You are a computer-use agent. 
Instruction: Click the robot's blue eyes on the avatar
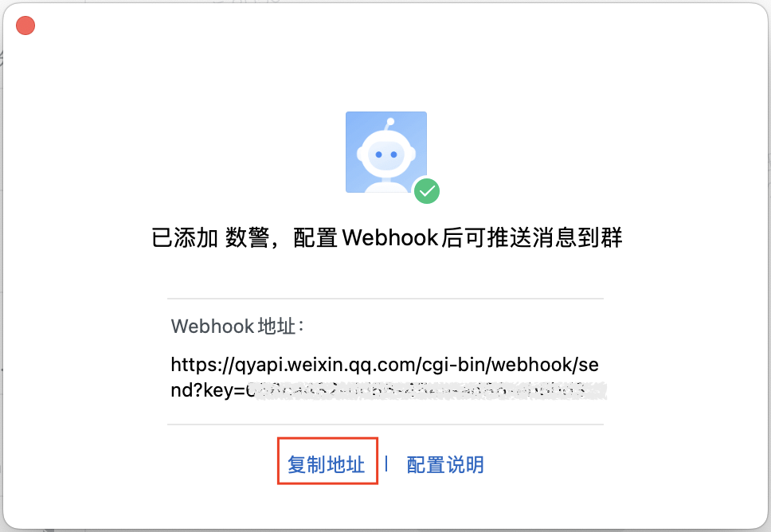click(386, 155)
